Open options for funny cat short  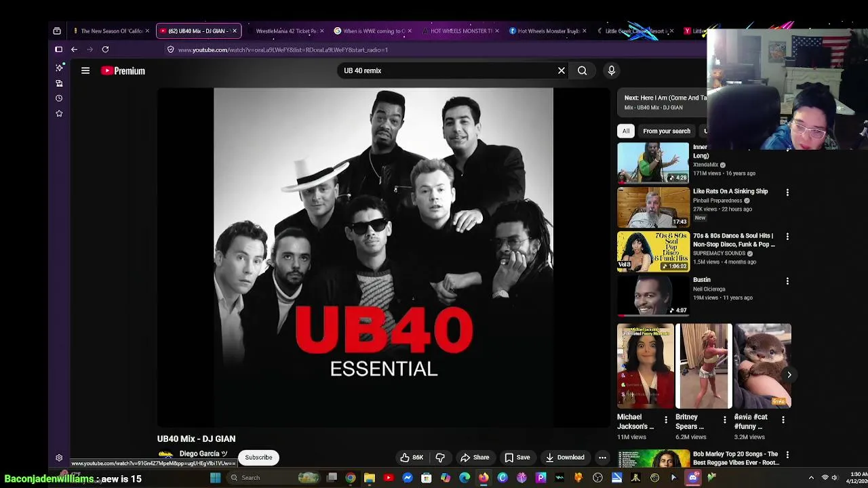point(783,420)
